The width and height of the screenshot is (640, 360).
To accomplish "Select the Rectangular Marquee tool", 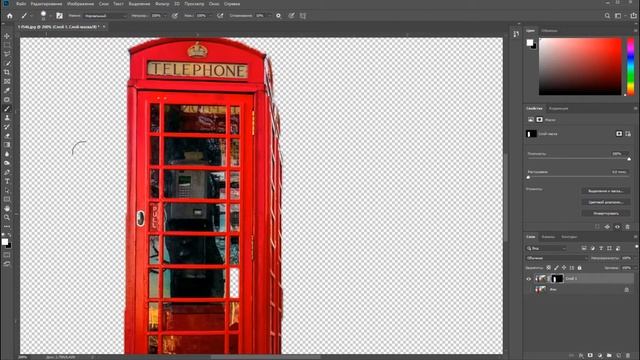I will pos(7,45).
